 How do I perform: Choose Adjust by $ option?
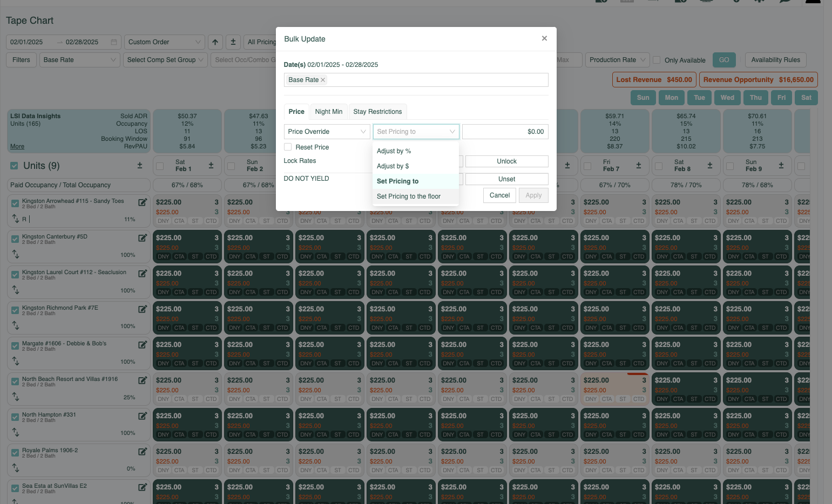click(x=416, y=166)
